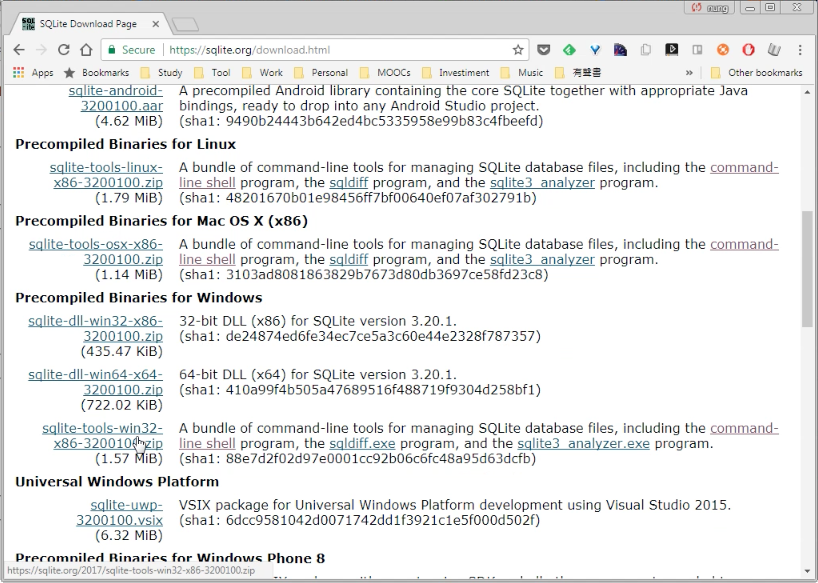Click the '(722.02 KiB)' file size
818x583 pixels.
(x=122, y=405)
